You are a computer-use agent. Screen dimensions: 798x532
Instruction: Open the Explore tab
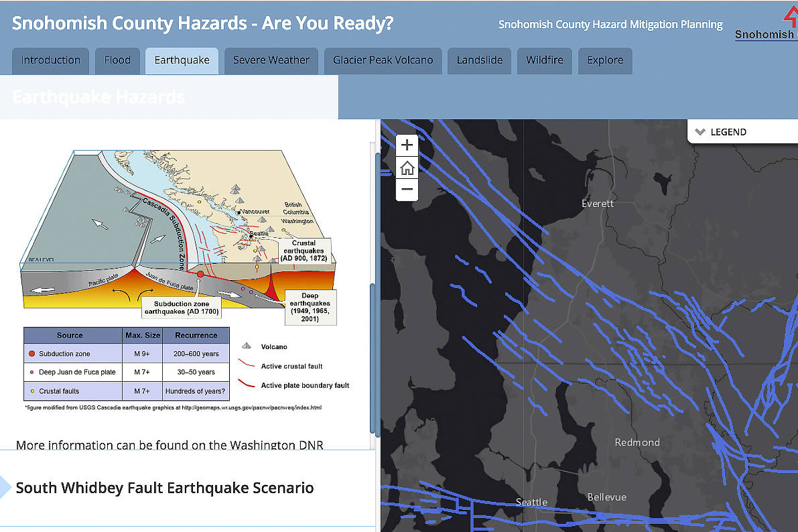(x=605, y=60)
